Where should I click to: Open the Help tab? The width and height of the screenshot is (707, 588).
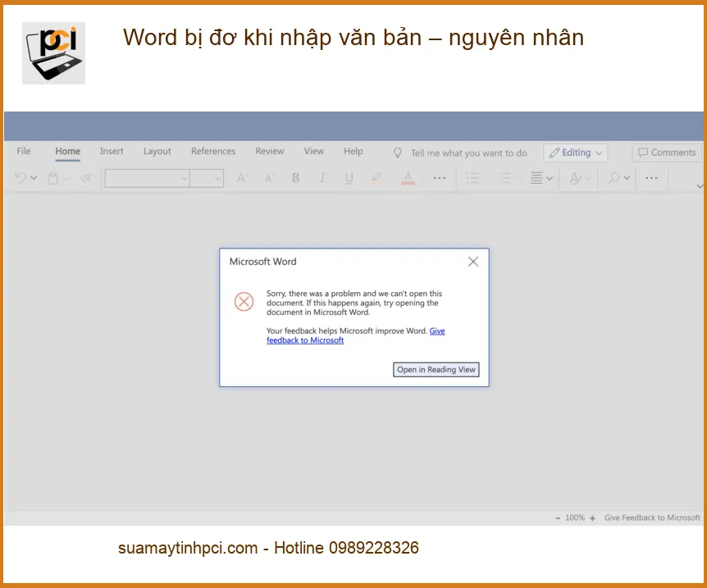pos(353,151)
